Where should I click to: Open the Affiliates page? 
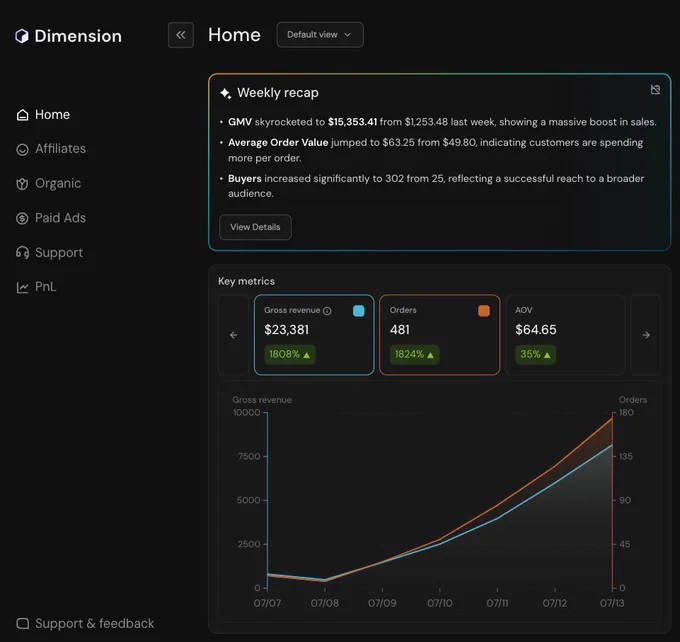[51, 149]
